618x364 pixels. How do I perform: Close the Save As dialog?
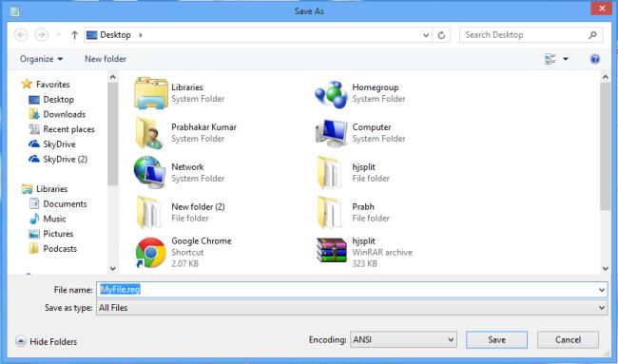[602, 9]
